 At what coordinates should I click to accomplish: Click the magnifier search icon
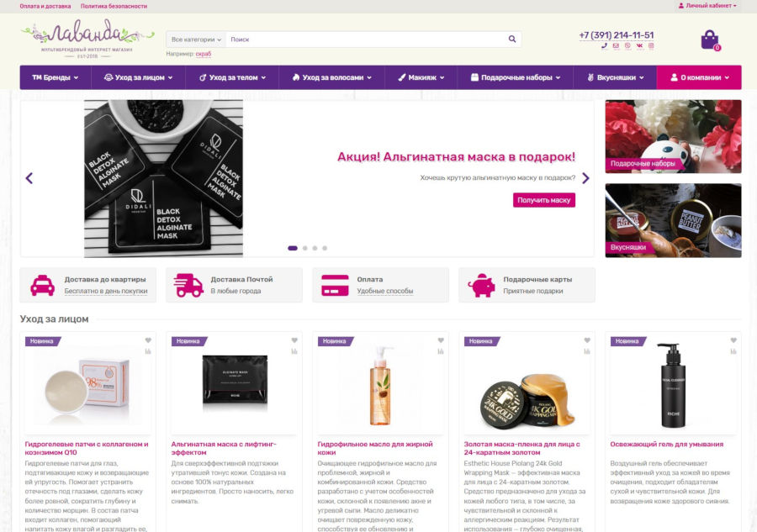[512, 40]
